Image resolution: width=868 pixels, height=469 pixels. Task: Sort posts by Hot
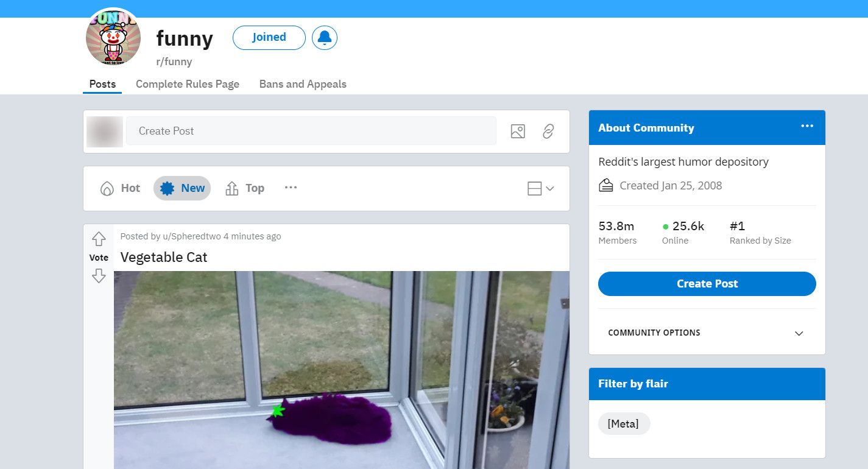click(x=120, y=188)
